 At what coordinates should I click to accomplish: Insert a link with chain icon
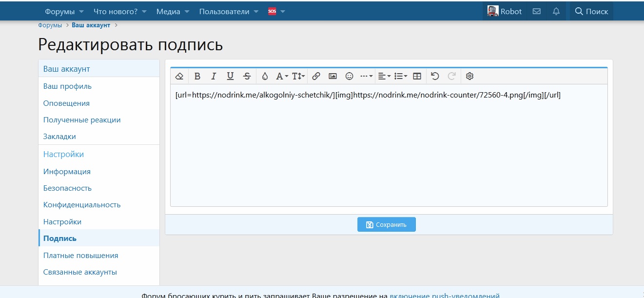(x=316, y=76)
